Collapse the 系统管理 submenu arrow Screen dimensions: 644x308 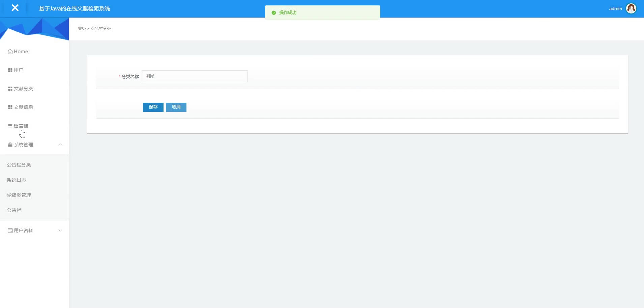click(x=60, y=145)
